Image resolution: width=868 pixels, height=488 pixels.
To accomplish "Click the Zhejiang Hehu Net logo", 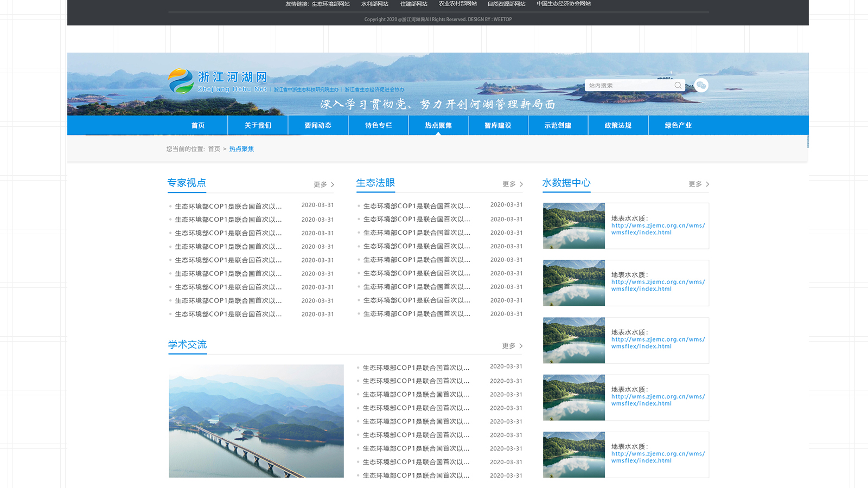I will click(x=218, y=81).
